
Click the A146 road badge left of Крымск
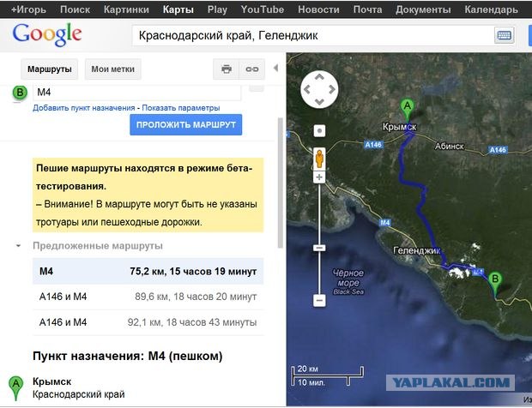click(373, 145)
